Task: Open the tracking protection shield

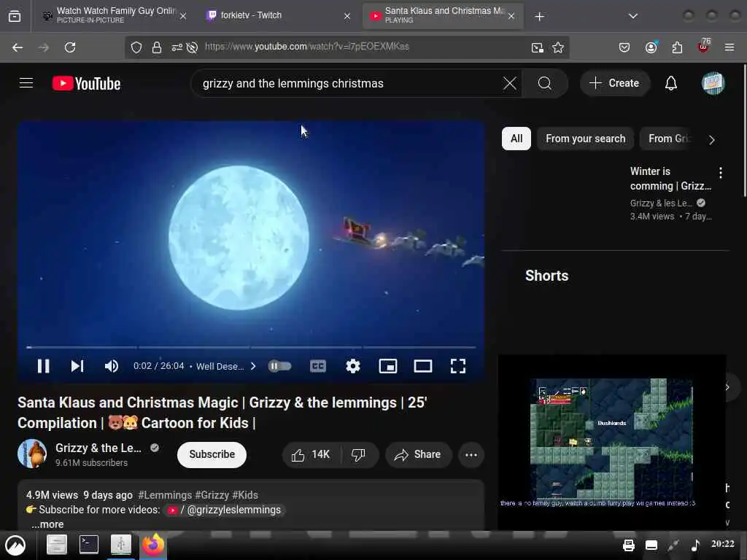Action: pyautogui.click(x=136, y=47)
